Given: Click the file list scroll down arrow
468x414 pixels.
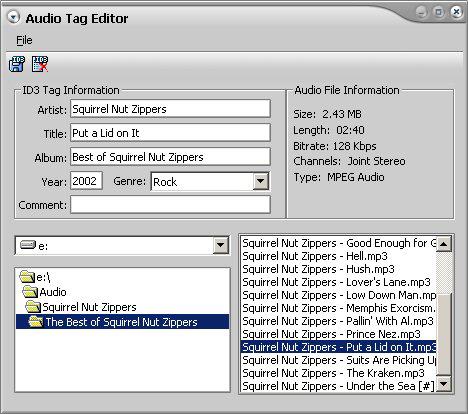Looking at the screenshot, I should 444,383.
